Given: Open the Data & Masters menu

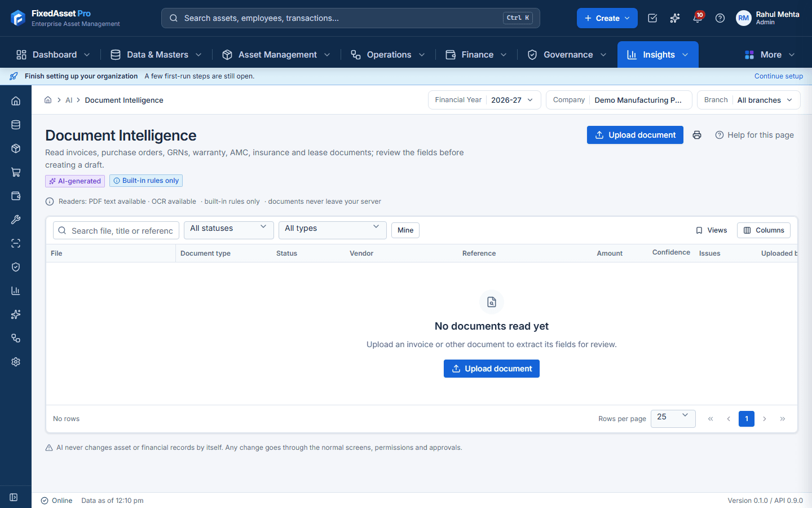Looking at the screenshot, I should point(156,55).
